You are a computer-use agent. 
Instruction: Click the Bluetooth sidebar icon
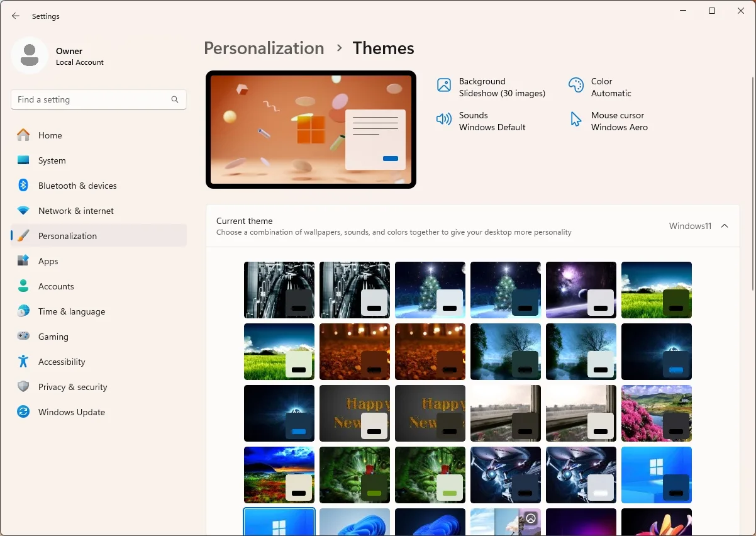tap(23, 186)
